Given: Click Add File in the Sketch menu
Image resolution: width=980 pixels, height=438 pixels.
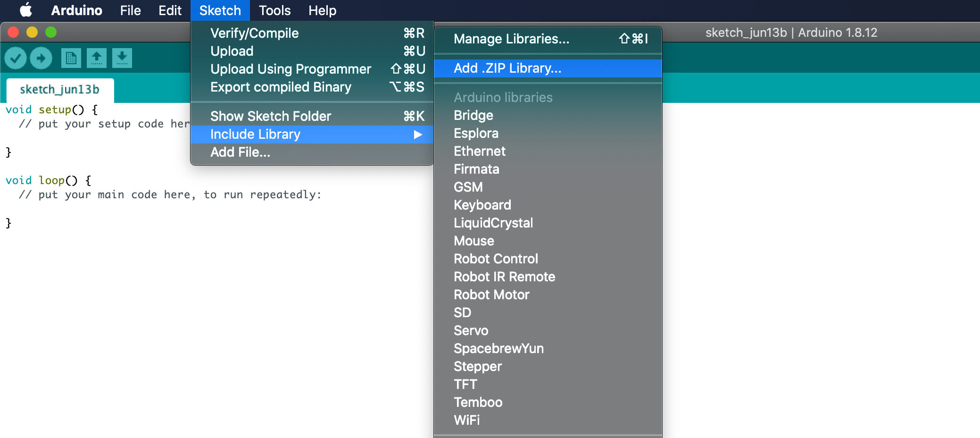Looking at the screenshot, I should (x=241, y=152).
